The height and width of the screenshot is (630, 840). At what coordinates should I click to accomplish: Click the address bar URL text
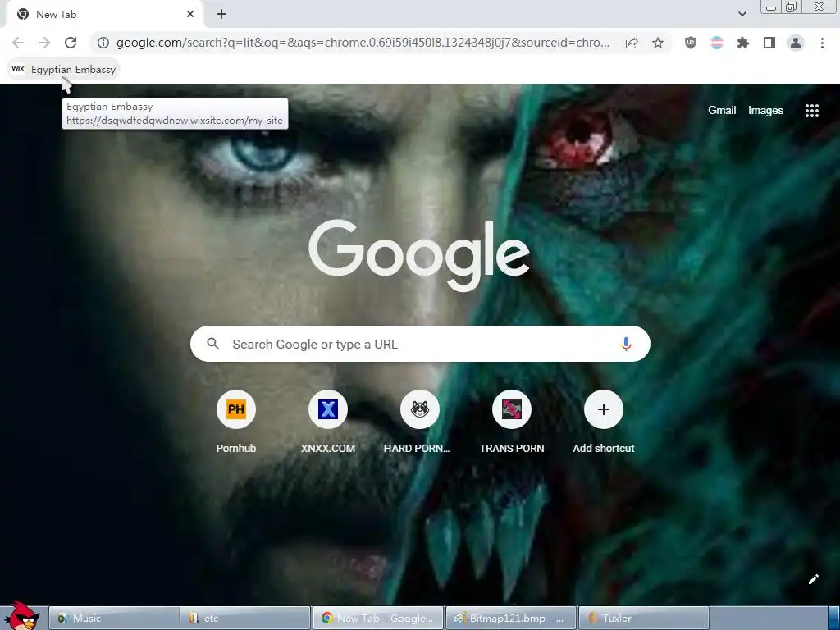pyautogui.click(x=363, y=43)
